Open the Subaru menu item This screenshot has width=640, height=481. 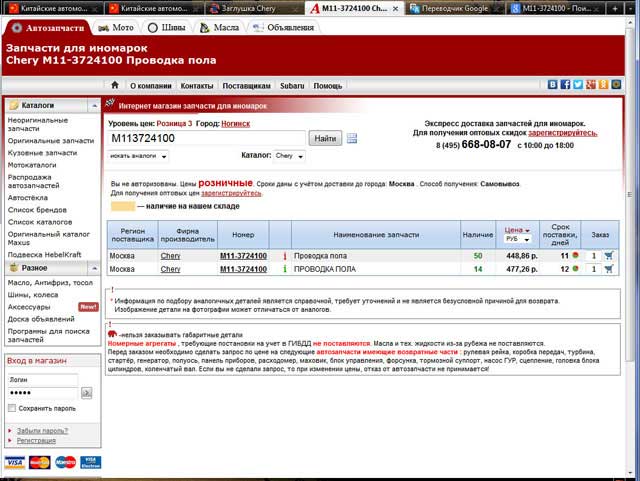[x=292, y=86]
